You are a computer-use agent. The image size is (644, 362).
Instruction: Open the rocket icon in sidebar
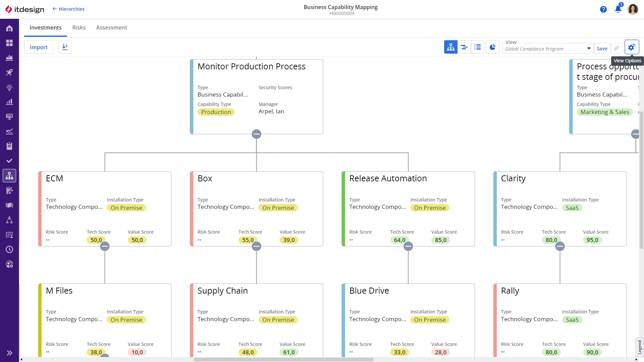(9, 72)
